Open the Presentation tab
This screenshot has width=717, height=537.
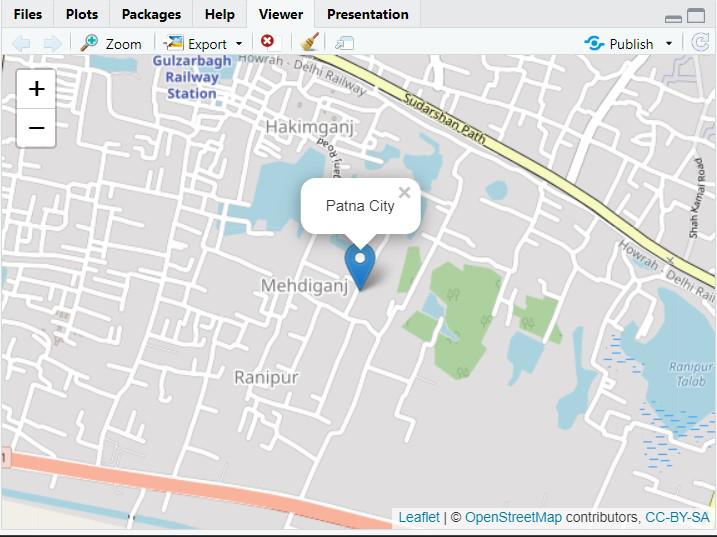tap(368, 14)
